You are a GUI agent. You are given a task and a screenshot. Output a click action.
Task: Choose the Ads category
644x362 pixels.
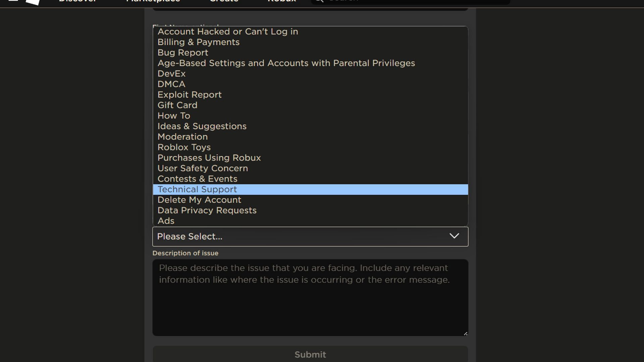310,221
